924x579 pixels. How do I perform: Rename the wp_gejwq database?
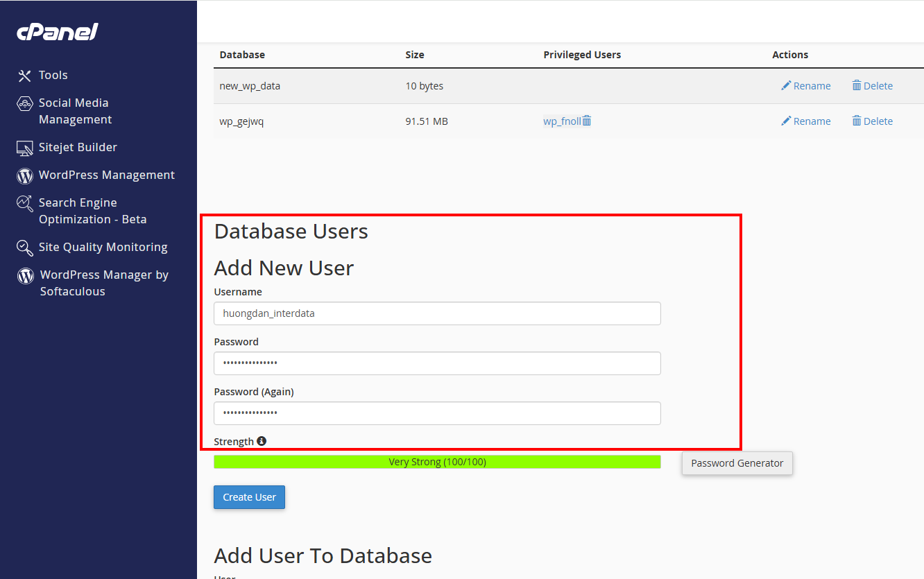tap(805, 121)
